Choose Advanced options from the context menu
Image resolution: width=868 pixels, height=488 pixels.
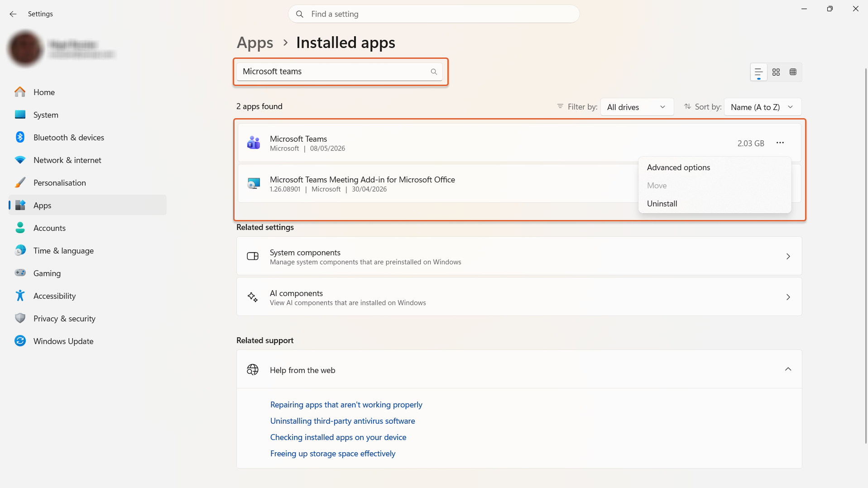(715, 167)
